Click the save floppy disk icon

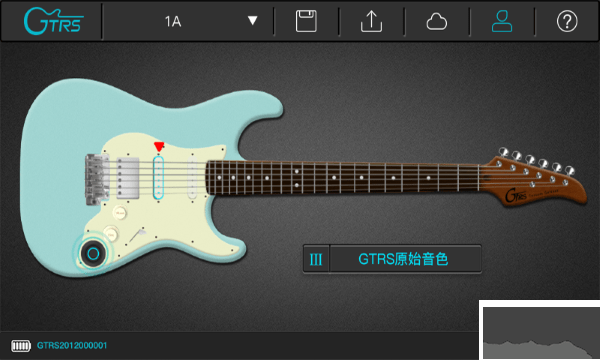pos(306,21)
